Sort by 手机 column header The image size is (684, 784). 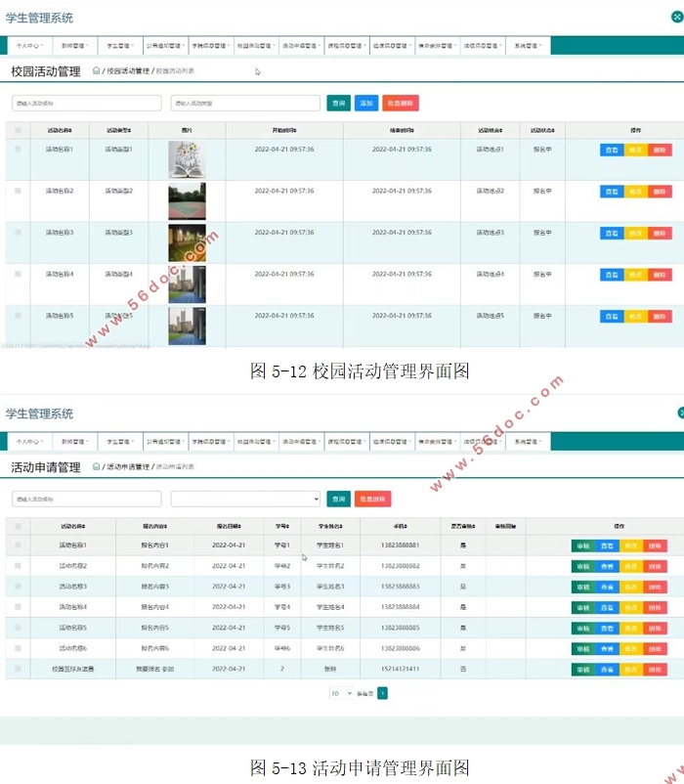coord(401,526)
